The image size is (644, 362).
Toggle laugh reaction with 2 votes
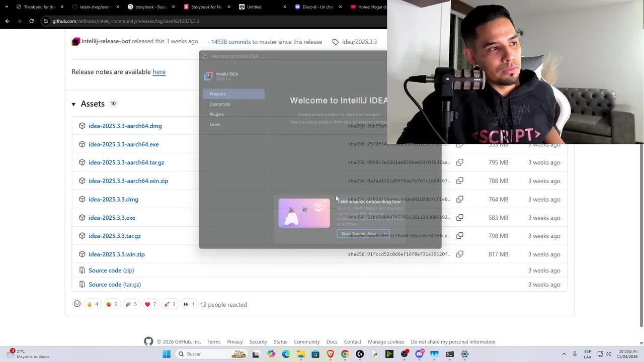(112, 304)
